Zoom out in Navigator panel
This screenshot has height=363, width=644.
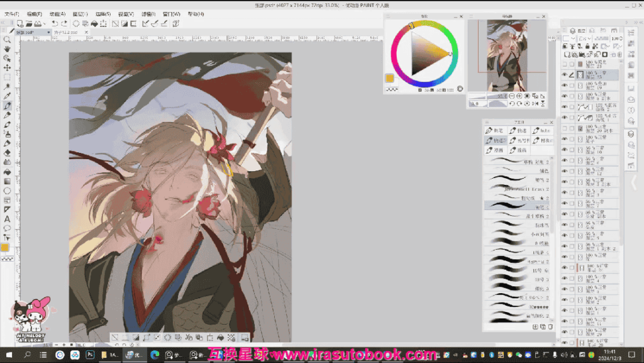tap(512, 96)
